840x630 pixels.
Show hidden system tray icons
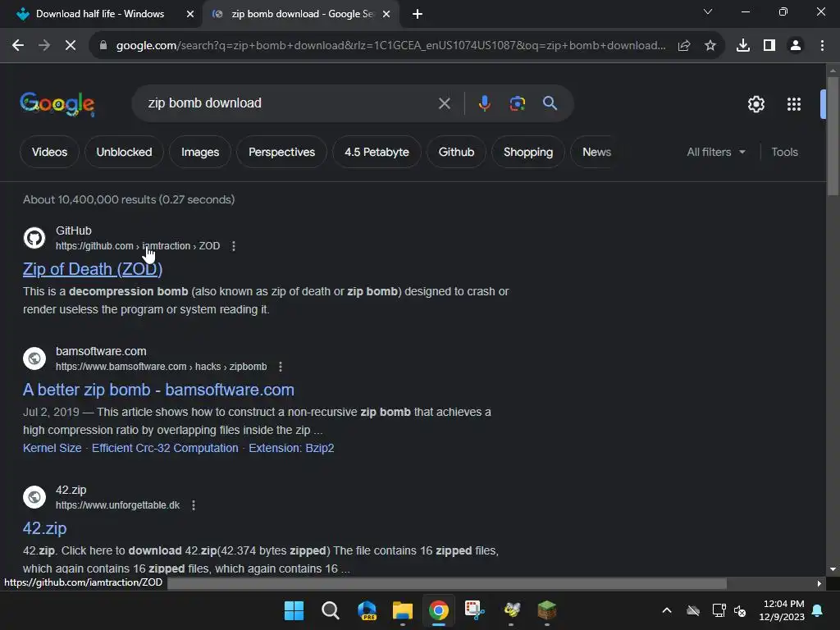(667, 610)
